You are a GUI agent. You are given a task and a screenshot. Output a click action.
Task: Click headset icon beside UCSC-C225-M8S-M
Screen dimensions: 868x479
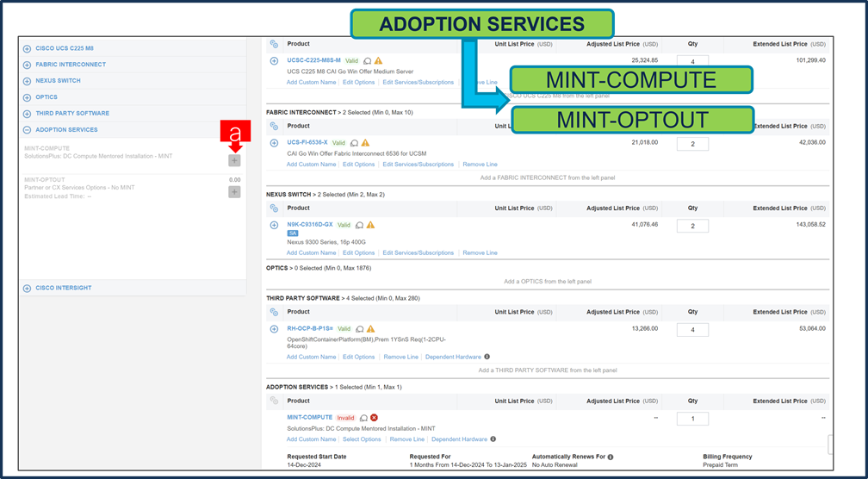[367, 61]
